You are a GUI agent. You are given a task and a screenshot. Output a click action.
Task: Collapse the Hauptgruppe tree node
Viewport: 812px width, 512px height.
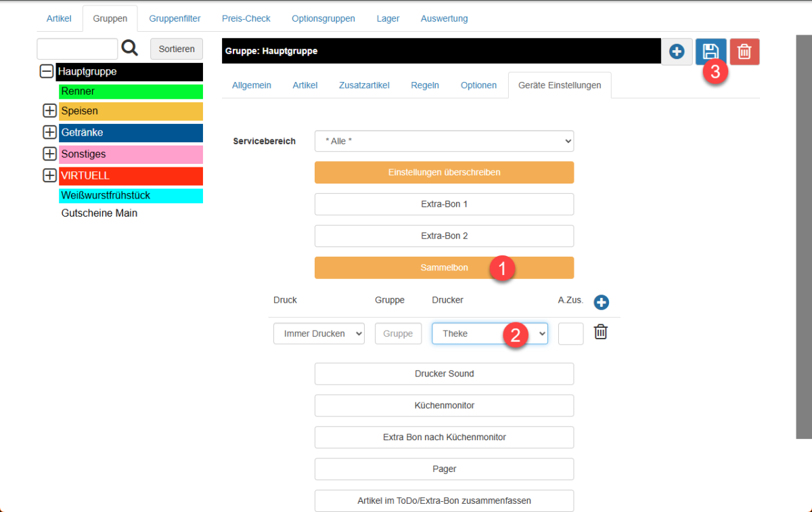(47, 71)
